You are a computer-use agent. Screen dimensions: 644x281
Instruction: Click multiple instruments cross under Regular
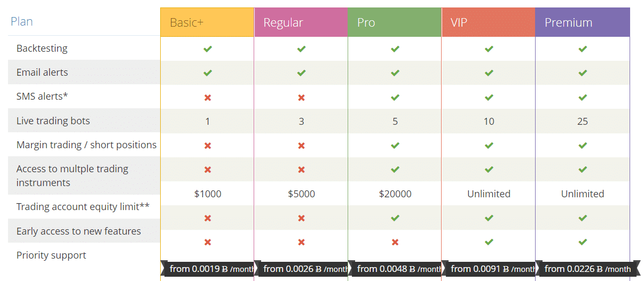pyautogui.click(x=301, y=170)
